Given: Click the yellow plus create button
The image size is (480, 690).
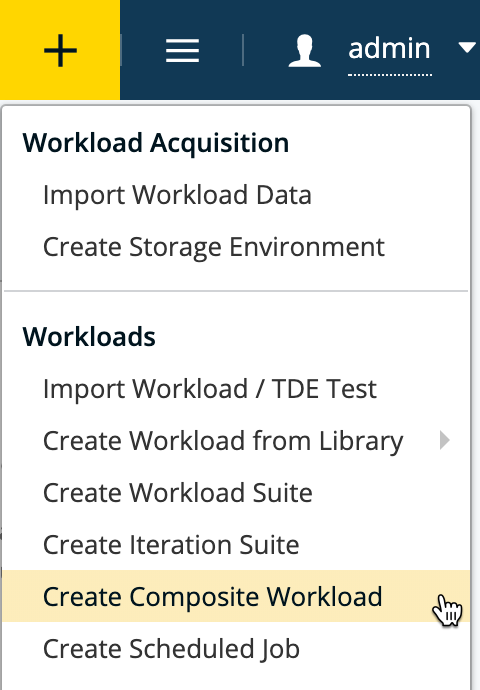Looking at the screenshot, I should [60, 50].
